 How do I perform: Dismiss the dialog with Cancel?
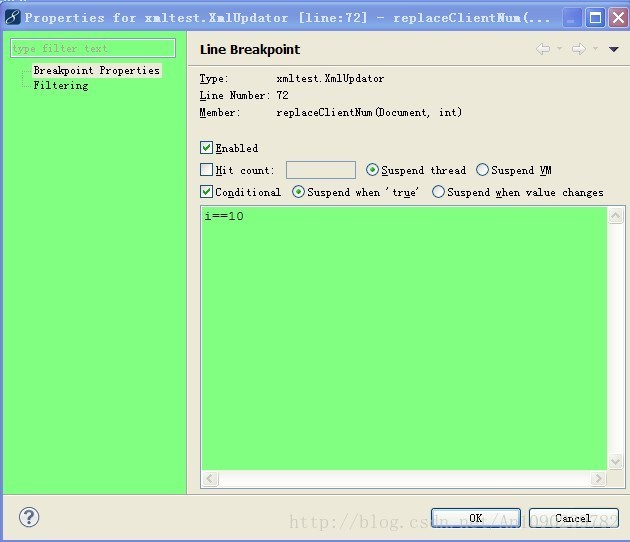point(573,518)
